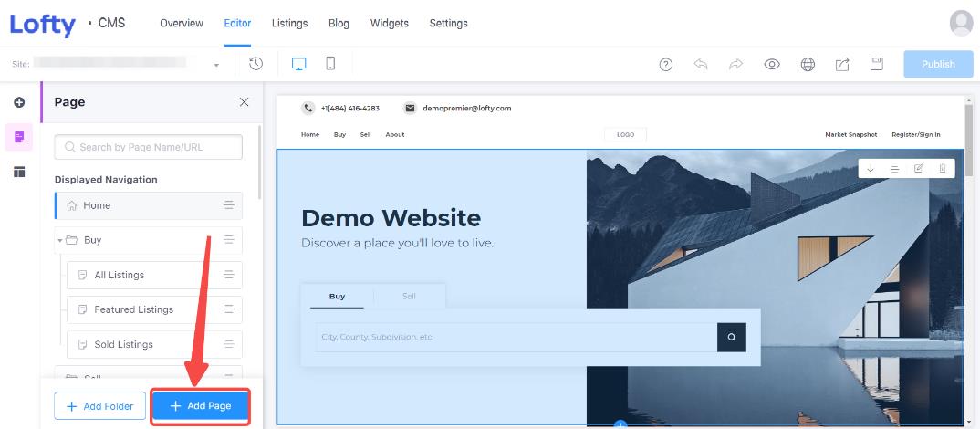Preview site with eye icon
980x429 pixels.
(772, 65)
